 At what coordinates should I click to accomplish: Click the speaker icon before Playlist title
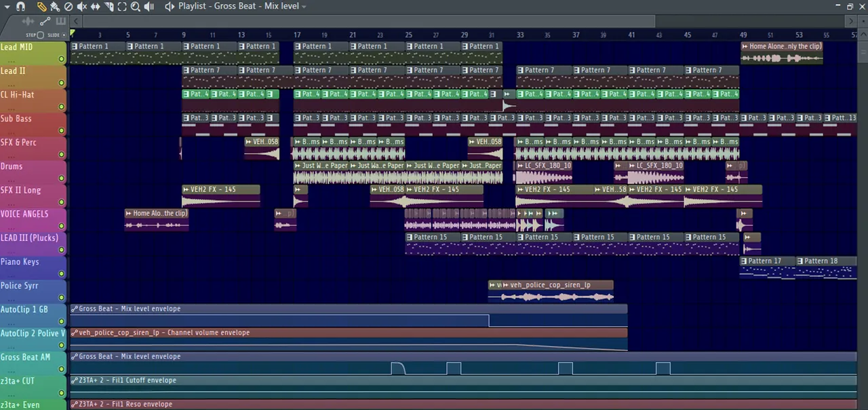tap(170, 6)
